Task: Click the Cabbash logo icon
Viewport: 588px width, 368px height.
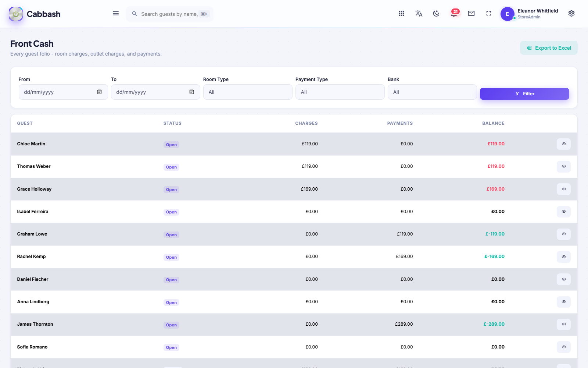Action: (x=16, y=14)
